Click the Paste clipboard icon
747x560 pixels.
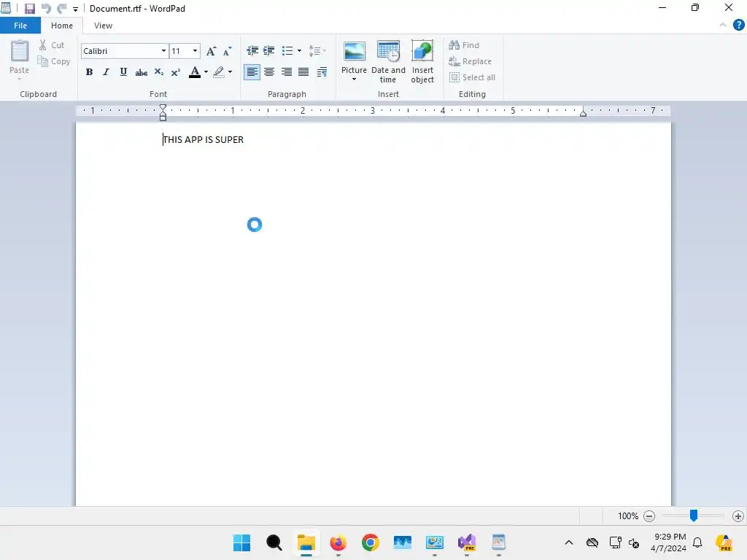[x=20, y=51]
